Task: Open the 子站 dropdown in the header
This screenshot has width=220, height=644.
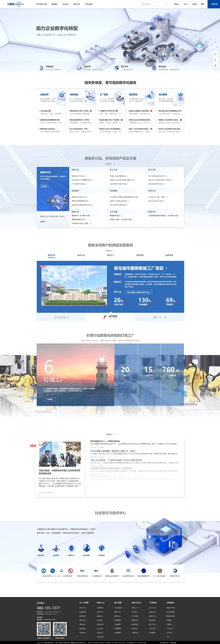Action: coord(186,4)
